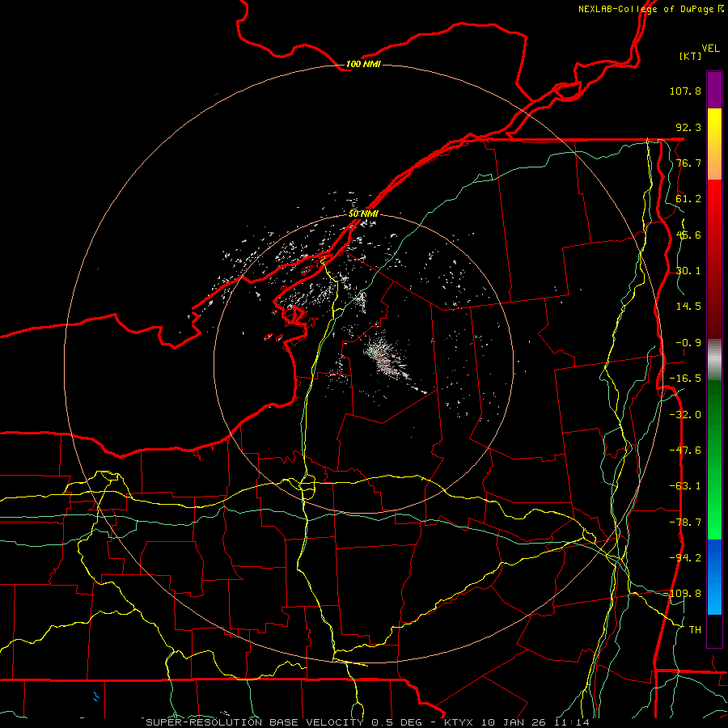Click the 76.7 value on velocity scale

click(x=688, y=163)
